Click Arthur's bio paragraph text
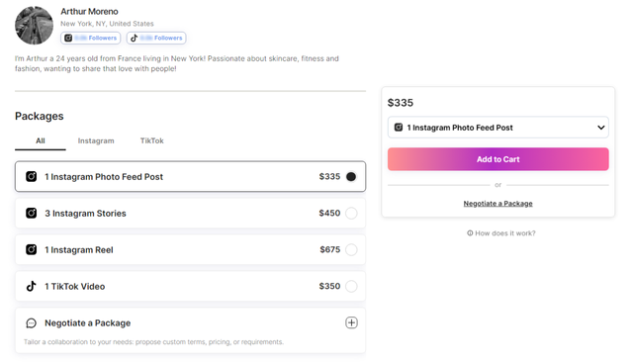Screen dimensions: 633x364 click(177, 63)
